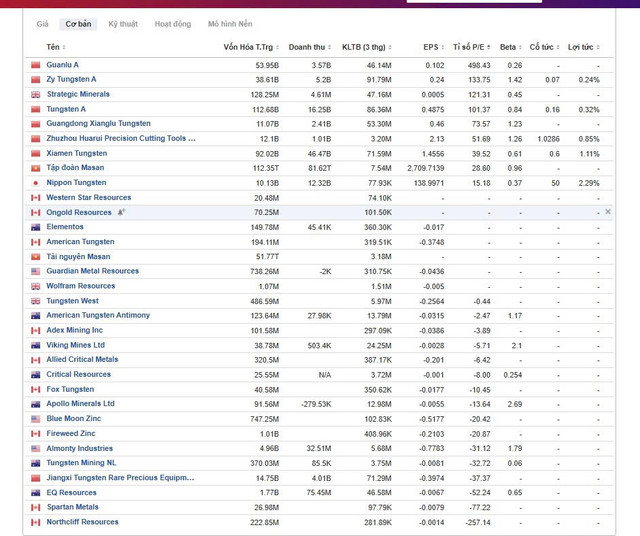Click the UK flag icon next to Strategic Minerals
Screen dimensions: 640x536
(x=36, y=94)
